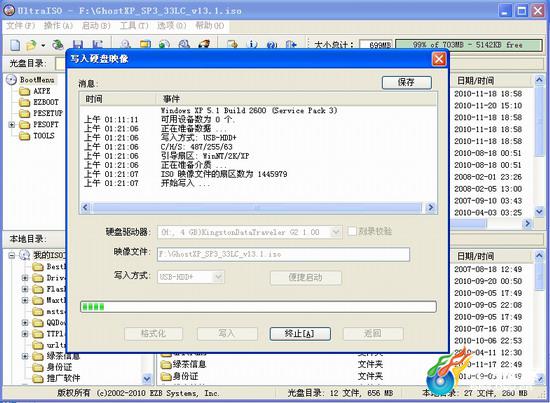Click the New blank document toolbar icon
The image size is (550, 403).
15,45
